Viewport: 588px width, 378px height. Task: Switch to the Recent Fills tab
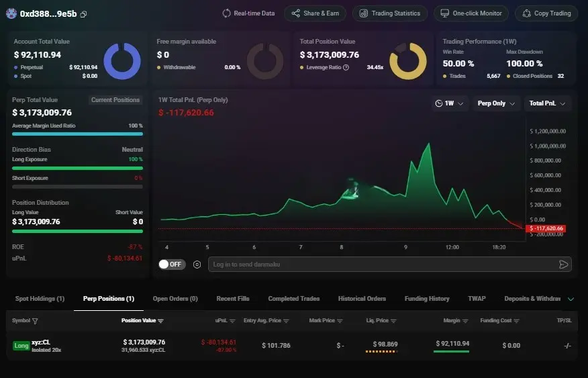[233, 299]
